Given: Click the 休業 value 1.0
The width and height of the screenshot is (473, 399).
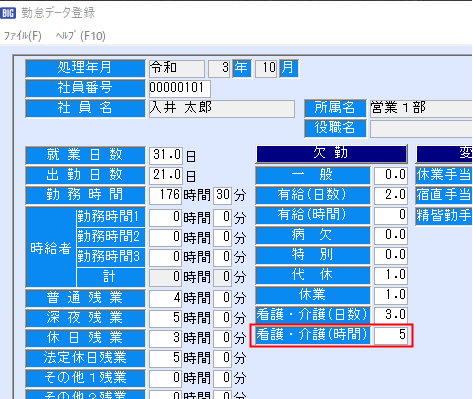Looking at the screenshot, I should pos(391,295).
